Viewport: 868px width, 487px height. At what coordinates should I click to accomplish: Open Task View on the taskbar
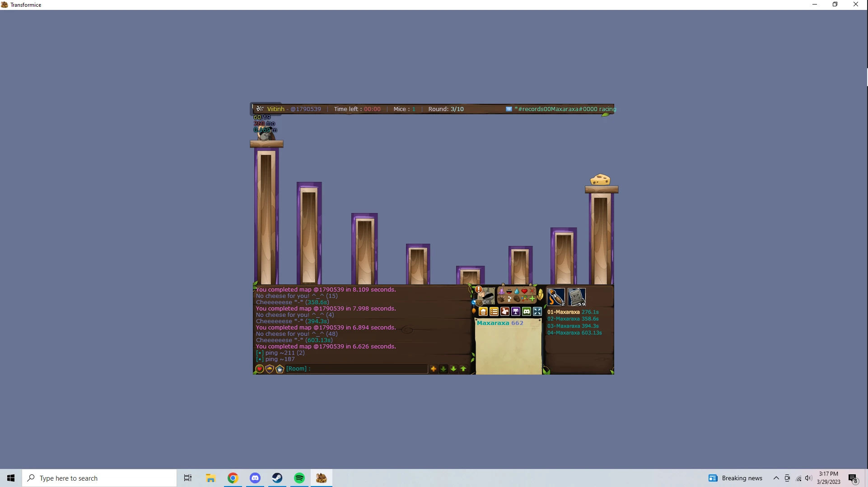coord(188,478)
